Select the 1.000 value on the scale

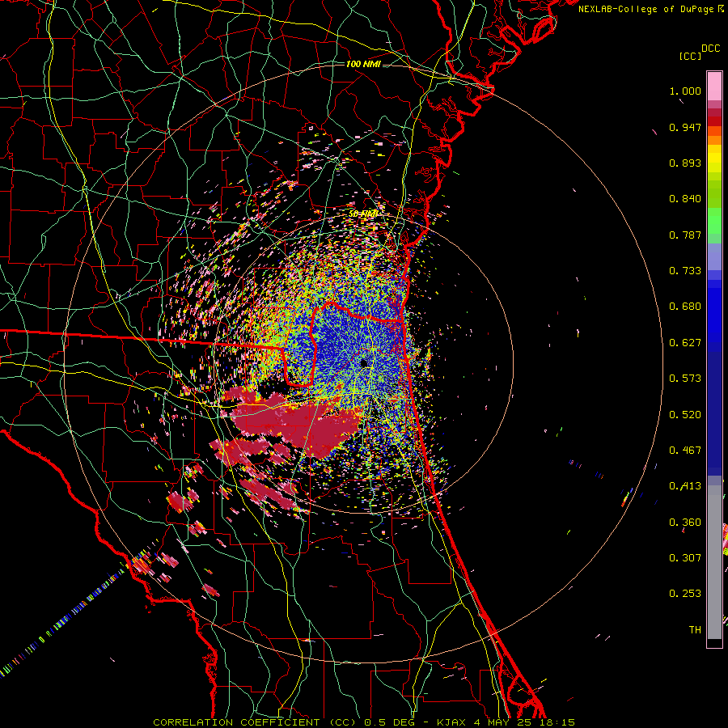[685, 91]
